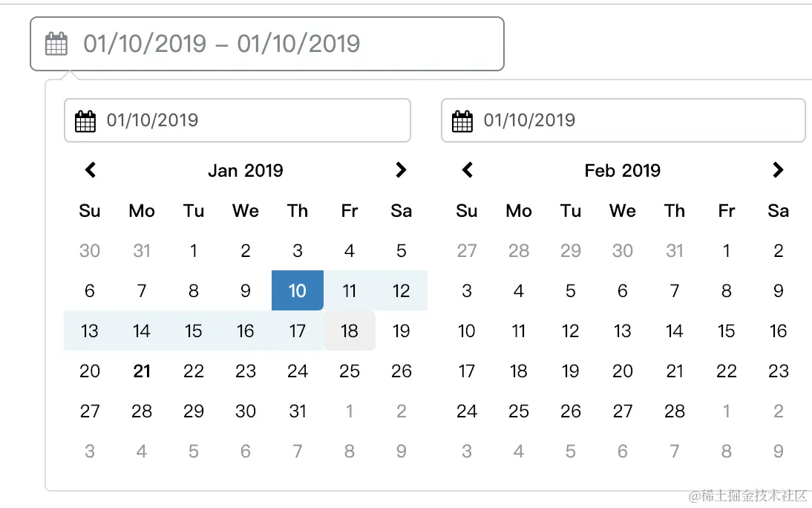Click the Jan 2019 month title
The image size is (812, 508).
tap(246, 171)
